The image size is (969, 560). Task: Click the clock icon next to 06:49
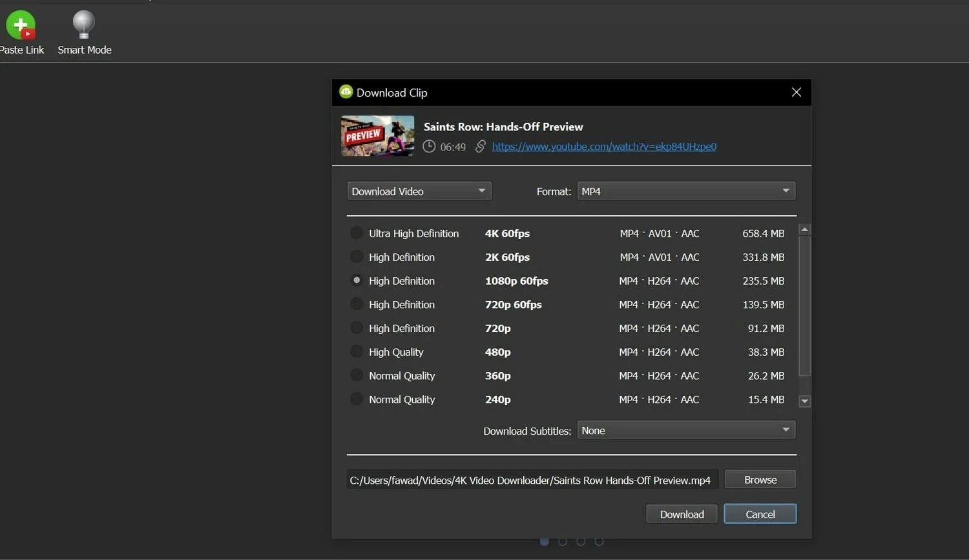[429, 147]
